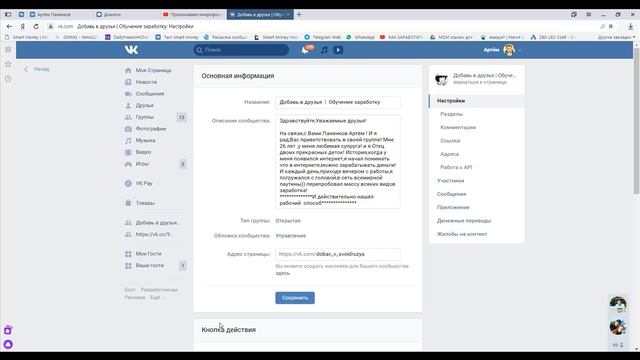Select Настройки in right settings menu
Screen dimensions: 640x360
click(x=477, y=101)
